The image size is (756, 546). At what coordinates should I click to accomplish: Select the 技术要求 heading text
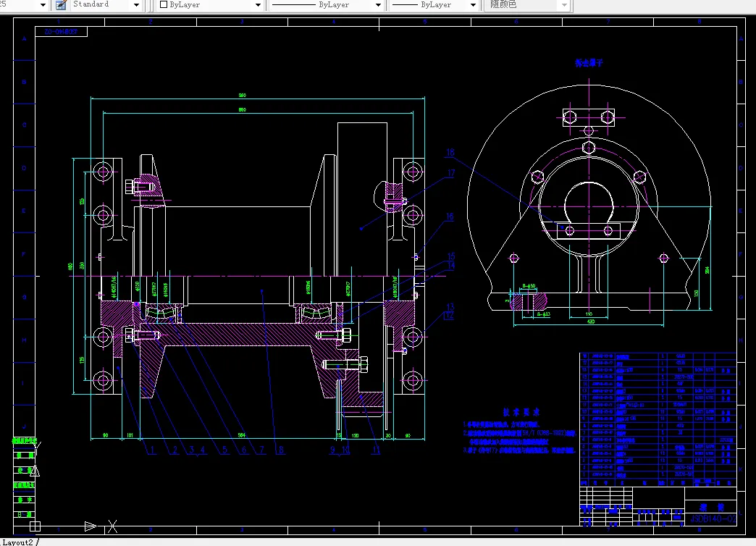coord(521,412)
